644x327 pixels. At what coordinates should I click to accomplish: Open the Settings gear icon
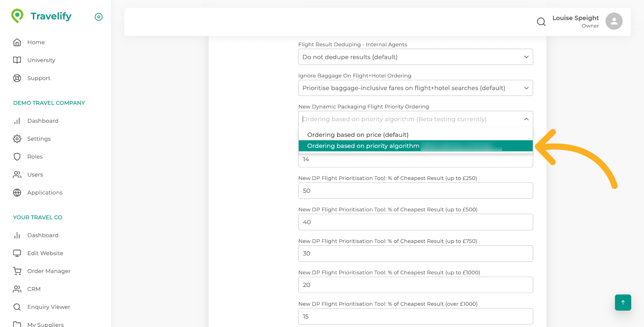tap(17, 139)
